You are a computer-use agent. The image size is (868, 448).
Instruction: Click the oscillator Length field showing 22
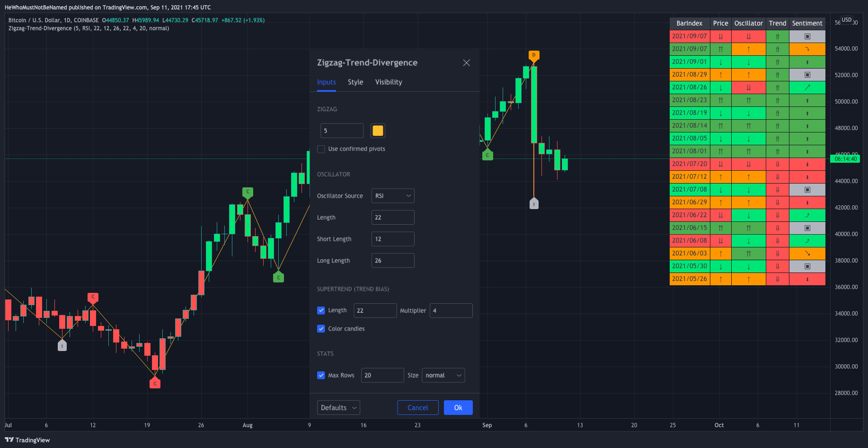click(393, 218)
